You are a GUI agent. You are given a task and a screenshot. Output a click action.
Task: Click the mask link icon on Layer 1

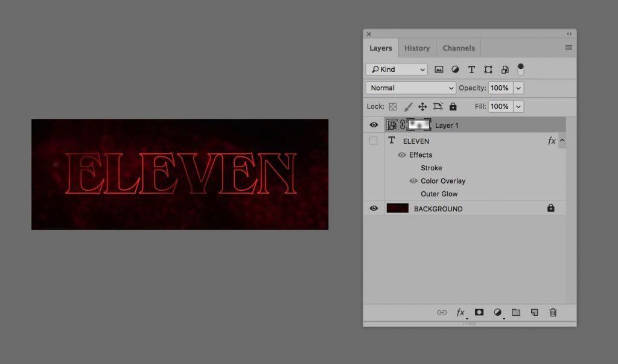pyautogui.click(x=402, y=125)
